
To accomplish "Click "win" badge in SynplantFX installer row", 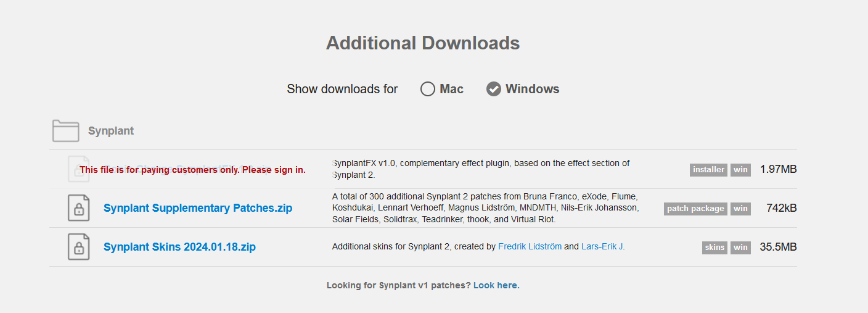I will (740, 170).
